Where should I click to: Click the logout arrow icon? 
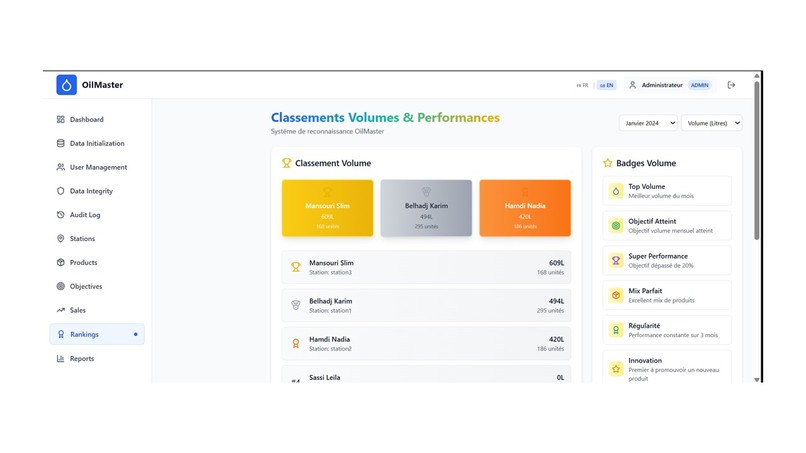point(731,85)
